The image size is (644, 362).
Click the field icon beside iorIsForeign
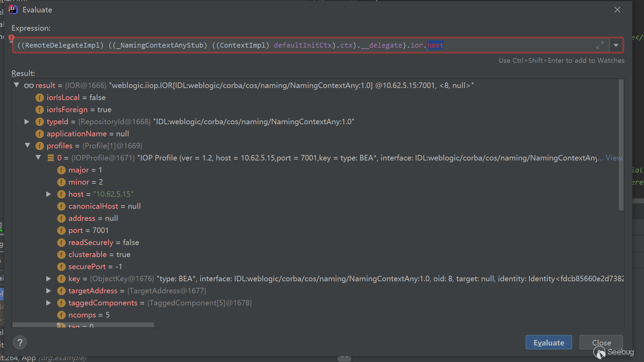pyautogui.click(x=40, y=109)
